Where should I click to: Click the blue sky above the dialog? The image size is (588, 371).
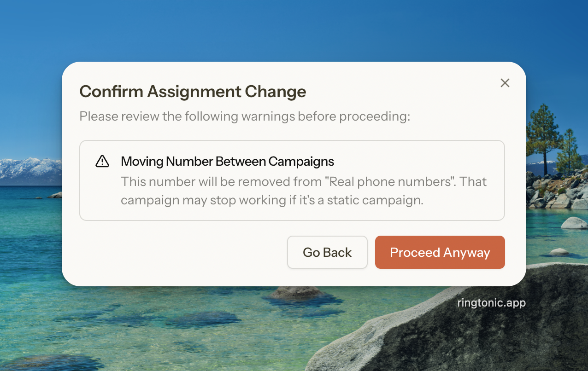[x=295, y=28]
